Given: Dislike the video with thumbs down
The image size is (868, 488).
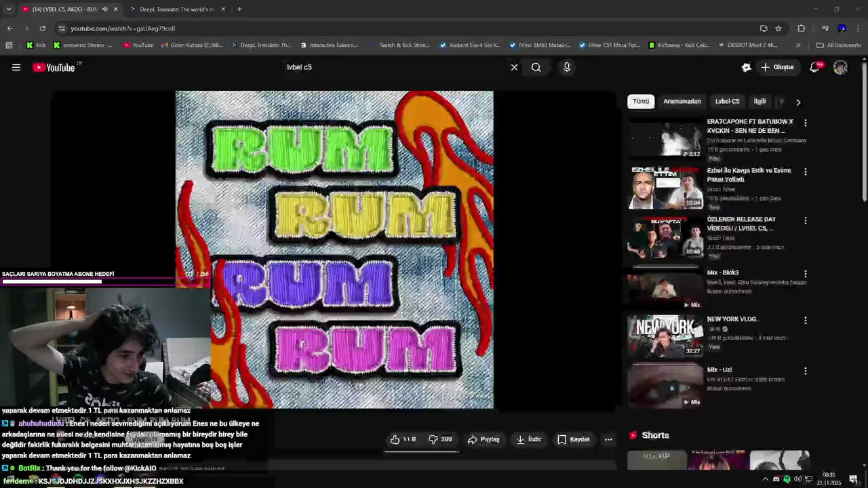Looking at the screenshot, I should tap(441, 439).
